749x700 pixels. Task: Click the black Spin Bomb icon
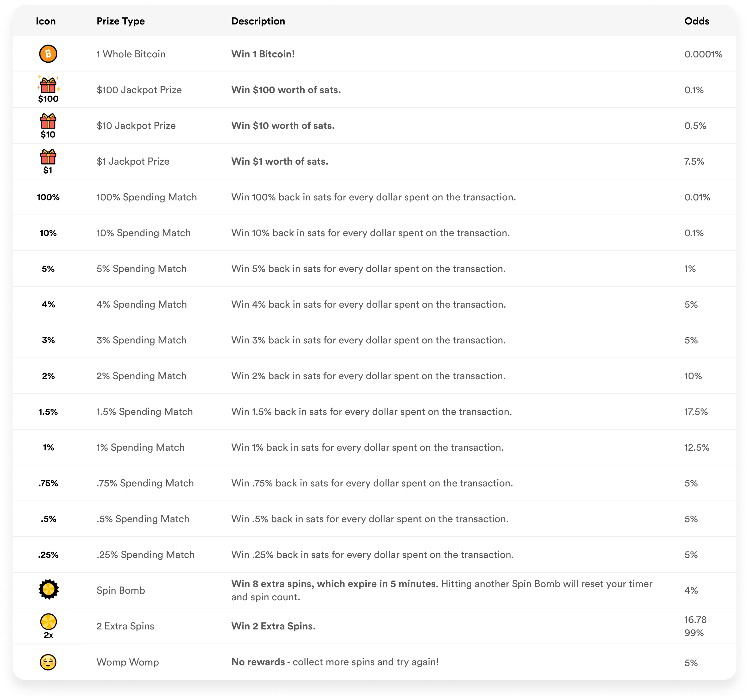(x=49, y=589)
